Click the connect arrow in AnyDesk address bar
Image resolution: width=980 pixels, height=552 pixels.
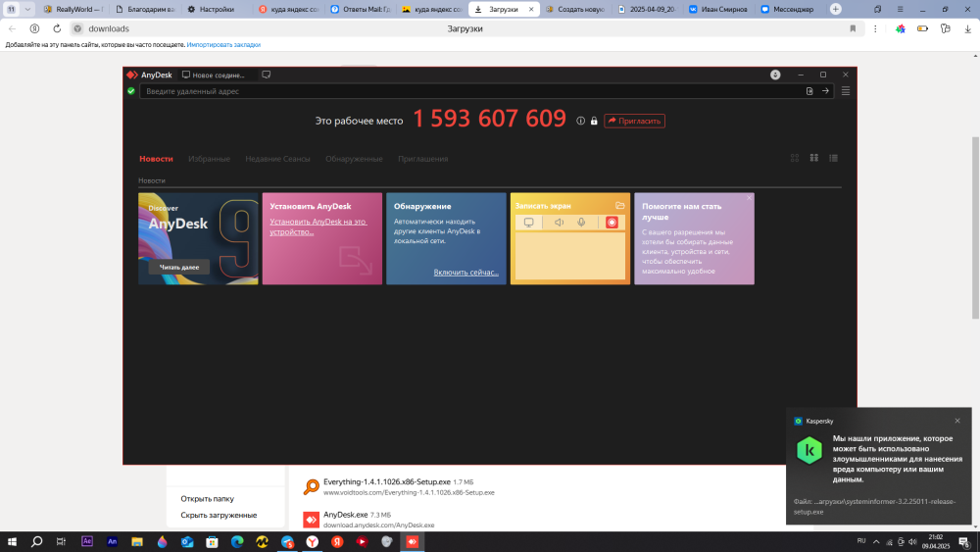[825, 91]
